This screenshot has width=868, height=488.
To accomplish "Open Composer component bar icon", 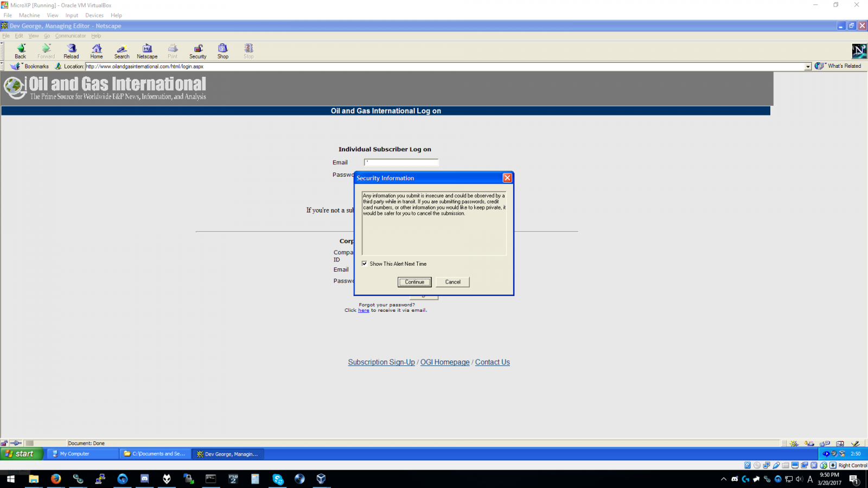I will coord(856,443).
